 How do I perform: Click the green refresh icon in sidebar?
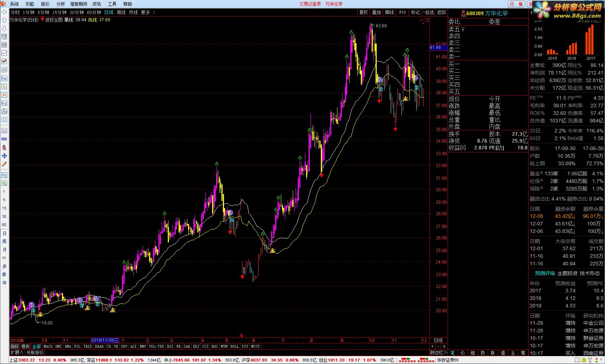pos(4,183)
